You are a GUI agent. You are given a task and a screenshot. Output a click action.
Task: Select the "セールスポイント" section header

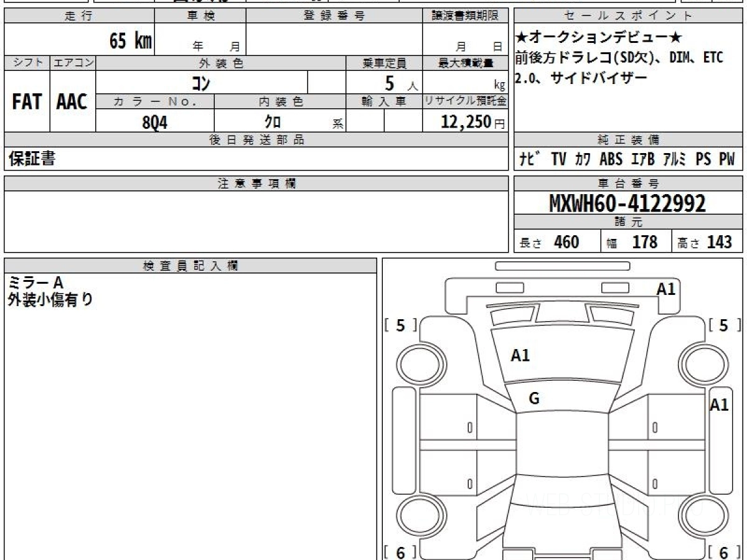629,17
